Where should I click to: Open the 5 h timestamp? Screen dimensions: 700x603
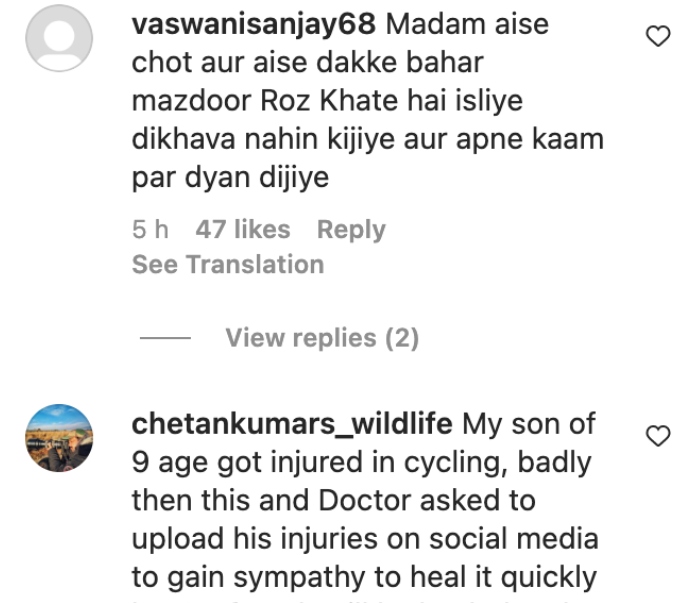pyautogui.click(x=150, y=229)
